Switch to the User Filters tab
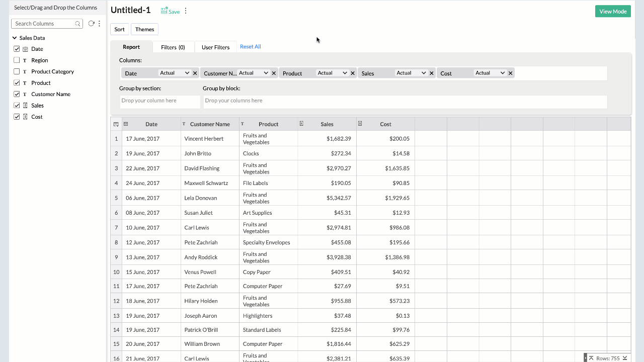The width and height of the screenshot is (644, 362). point(215,46)
